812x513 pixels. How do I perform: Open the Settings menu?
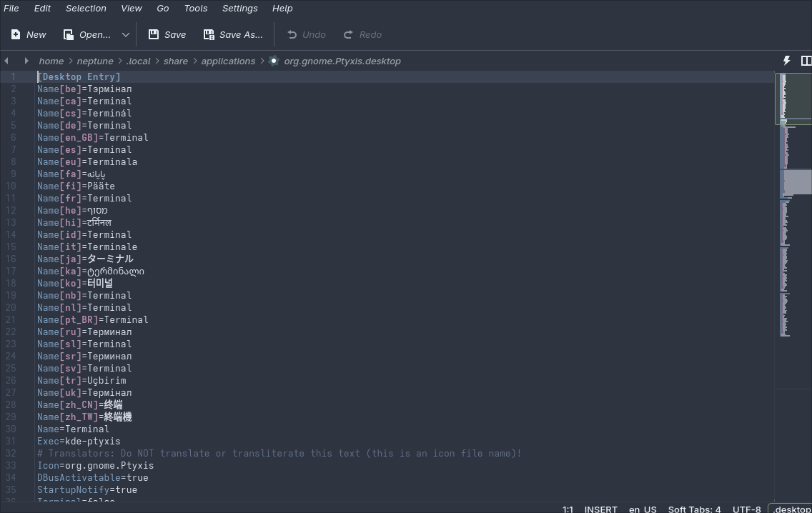click(x=239, y=9)
